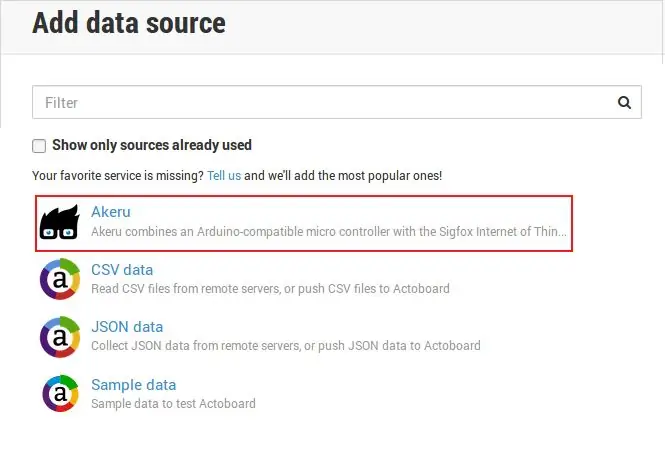Select the Sample data source title
This screenshot has width=665, height=463.
tap(134, 385)
